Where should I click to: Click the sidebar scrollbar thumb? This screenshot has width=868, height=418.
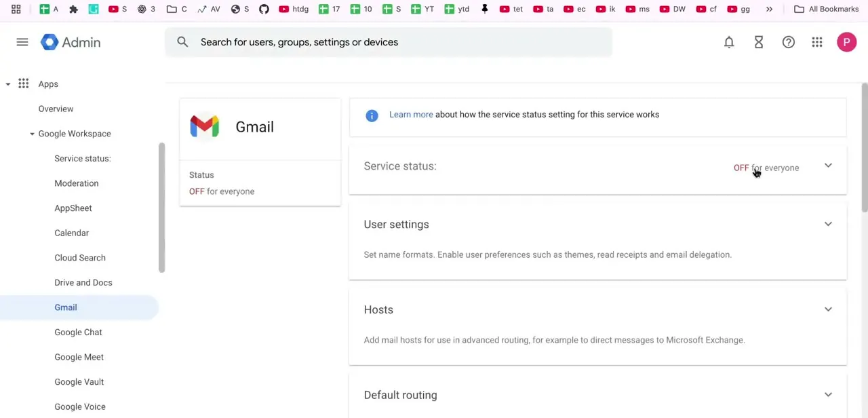[161, 208]
